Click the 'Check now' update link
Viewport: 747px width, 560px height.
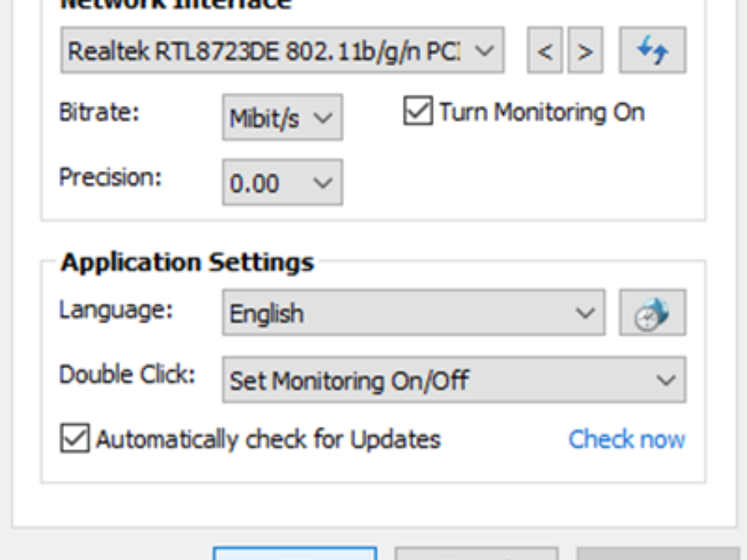click(x=626, y=439)
